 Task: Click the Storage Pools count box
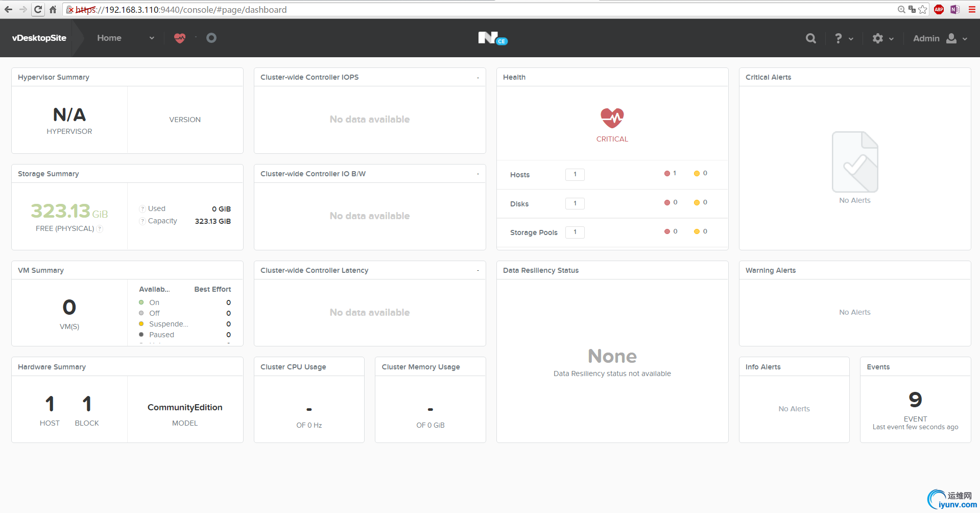(575, 232)
